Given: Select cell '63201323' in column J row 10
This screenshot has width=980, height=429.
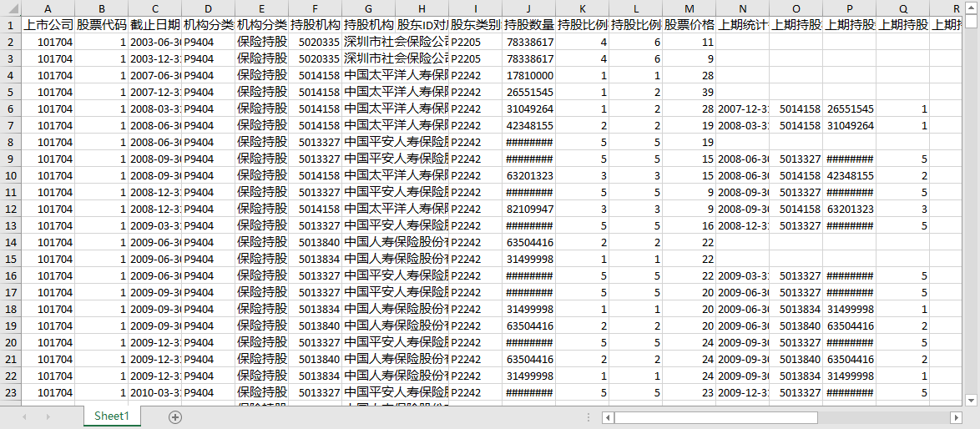Looking at the screenshot, I should [x=528, y=175].
